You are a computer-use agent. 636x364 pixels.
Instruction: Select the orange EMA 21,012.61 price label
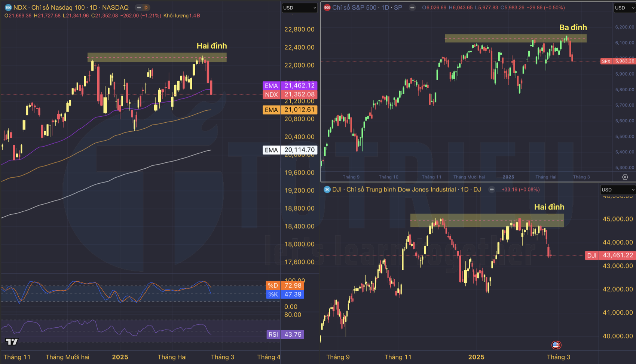(290, 110)
